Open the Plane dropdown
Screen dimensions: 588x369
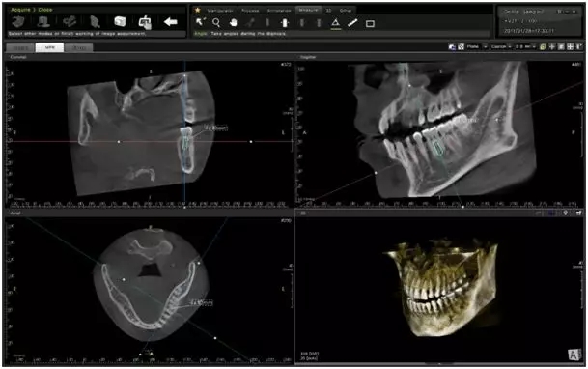pyautogui.click(x=477, y=47)
